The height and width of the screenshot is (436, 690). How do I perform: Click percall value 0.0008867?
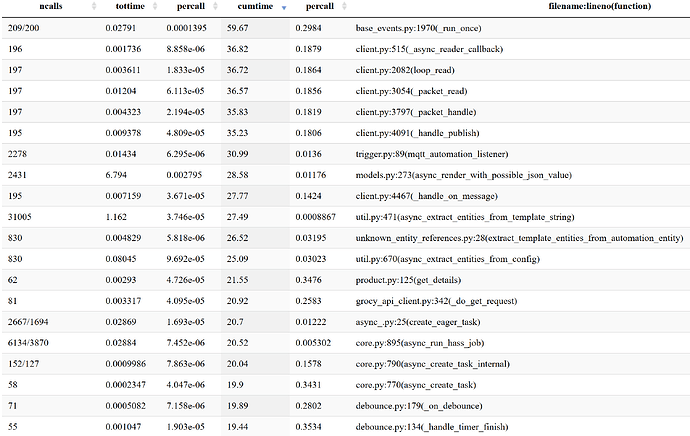pos(315,217)
